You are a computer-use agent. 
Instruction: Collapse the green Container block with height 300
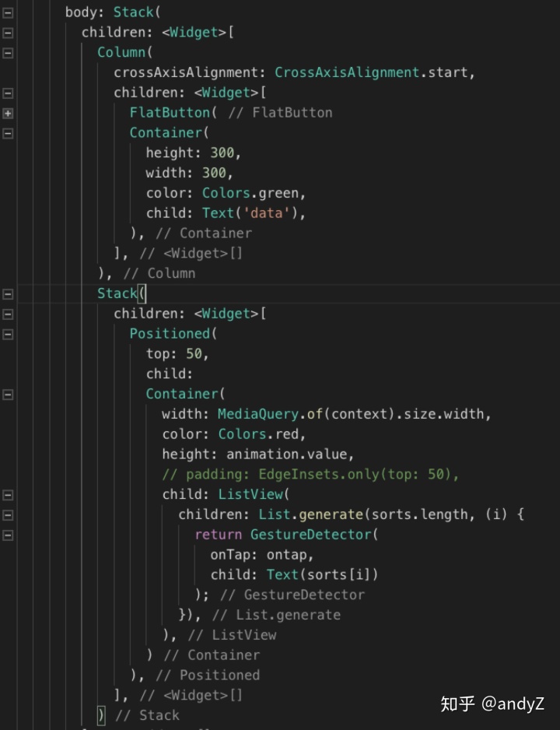tap(8, 133)
